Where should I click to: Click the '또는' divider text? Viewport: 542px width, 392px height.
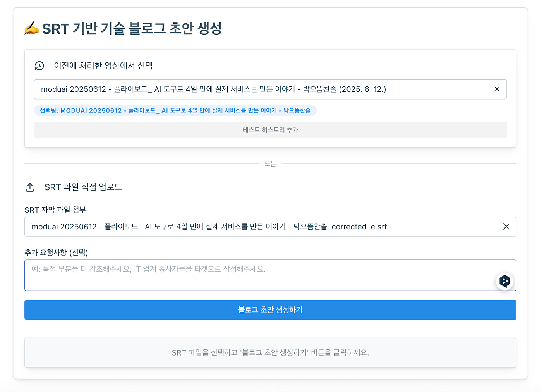pos(270,164)
